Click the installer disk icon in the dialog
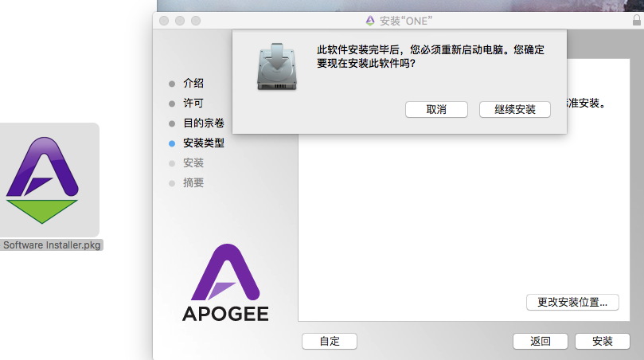This screenshot has width=644, height=360. tap(275, 65)
